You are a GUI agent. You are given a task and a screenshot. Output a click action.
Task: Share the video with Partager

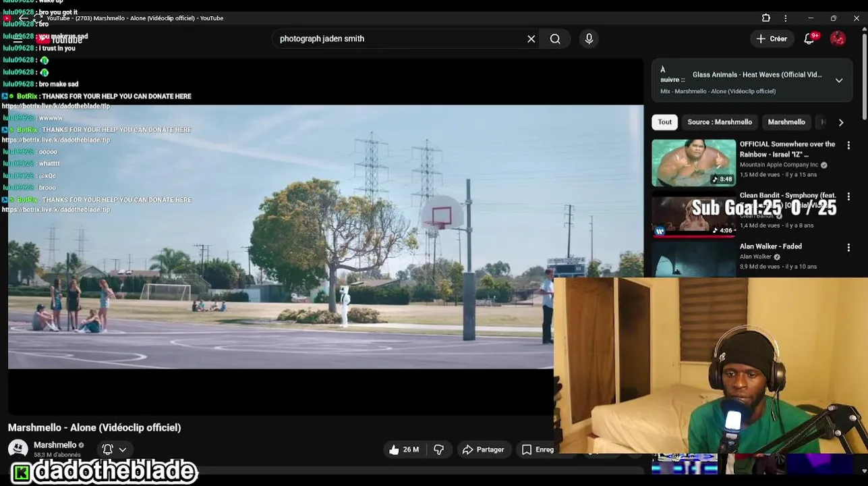coord(483,450)
